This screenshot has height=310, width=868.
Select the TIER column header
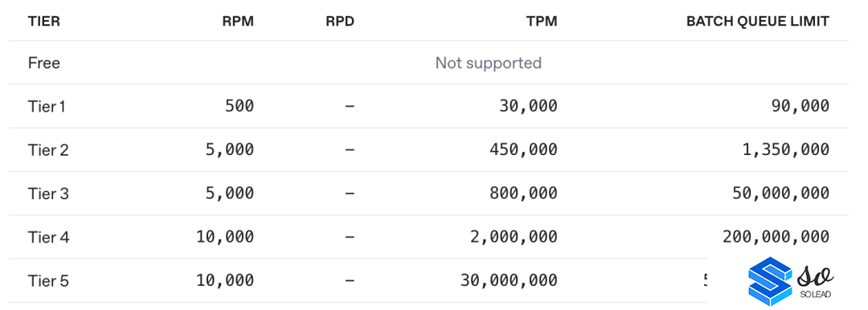click(43, 22)
